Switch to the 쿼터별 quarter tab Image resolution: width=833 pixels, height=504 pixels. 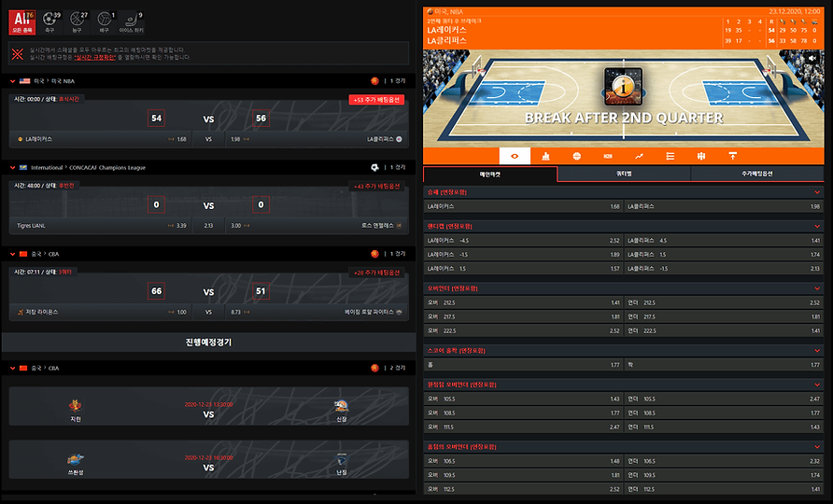(624, 174)
